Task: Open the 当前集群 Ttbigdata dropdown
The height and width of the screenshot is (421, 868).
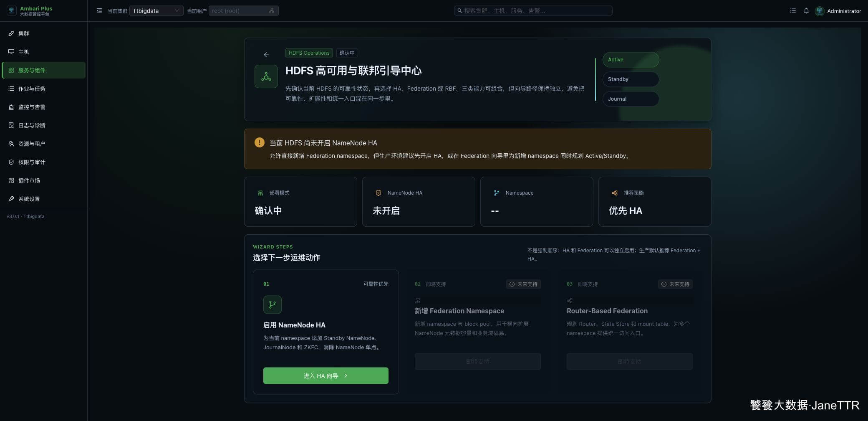Action: pyautogui.click(x=156, y=11)
